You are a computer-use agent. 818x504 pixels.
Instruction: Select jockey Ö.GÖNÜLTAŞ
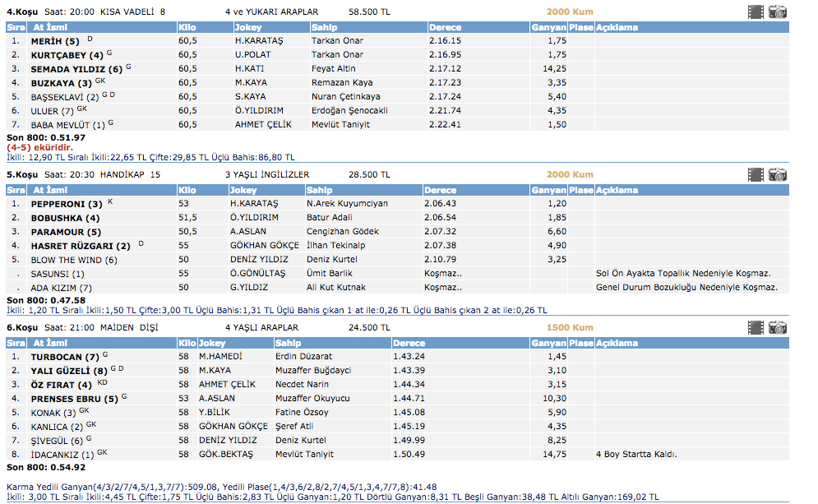click(257, 274)
